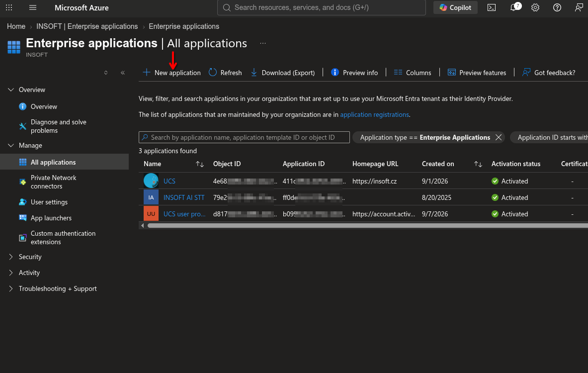Click the global search resources field
The height and width of the screenshot is (373, 588).
(322, 7)
